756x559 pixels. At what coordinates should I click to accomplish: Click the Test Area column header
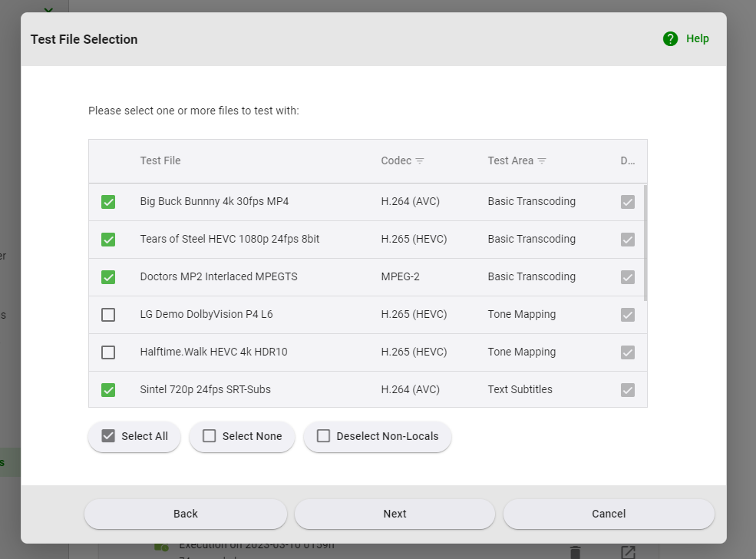click(510, 160)
